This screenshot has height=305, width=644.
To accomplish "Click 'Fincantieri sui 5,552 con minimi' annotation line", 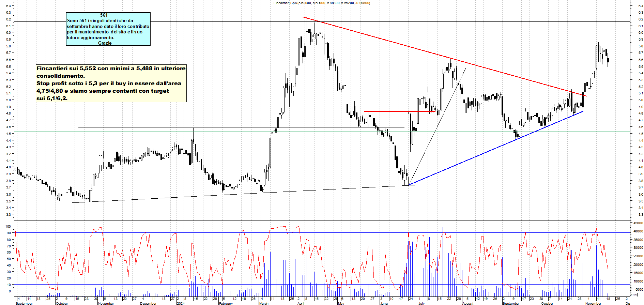I will click(111, 68).
